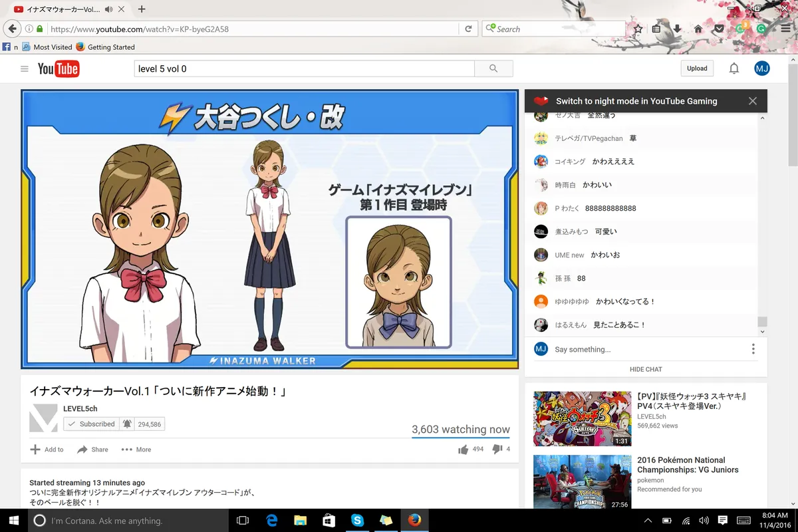This screenshot has height=532, width=798.
Task: Dislike the video with thumbs down
Action: pyautogui.click(x=497, y=450)
